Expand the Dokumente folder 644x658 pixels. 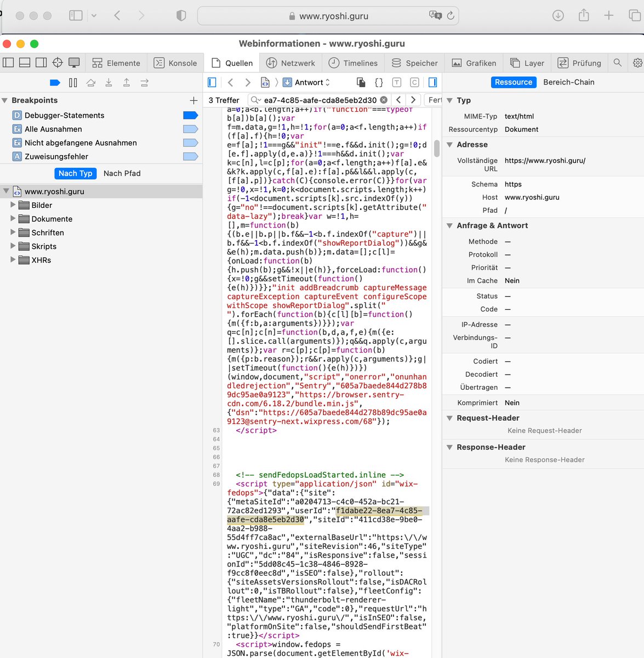13,218
